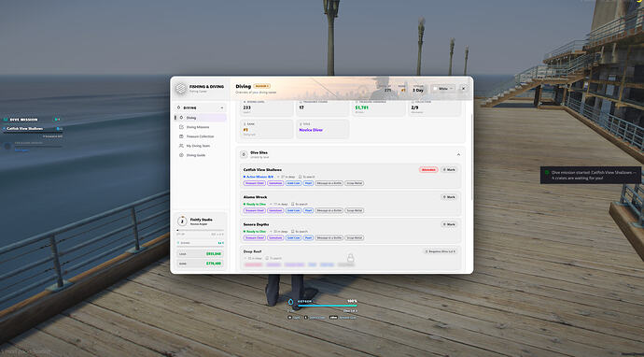Click the Fixitfy Studio XP progress bar
This screenshot has height=357, width=644.
[200, 230]
